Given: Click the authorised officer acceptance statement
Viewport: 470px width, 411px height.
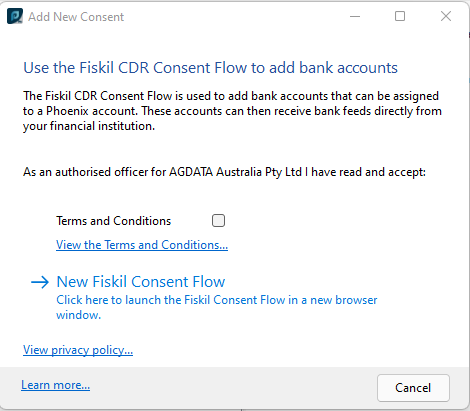Looking at the screenshot, I should (x=224, y=172).
